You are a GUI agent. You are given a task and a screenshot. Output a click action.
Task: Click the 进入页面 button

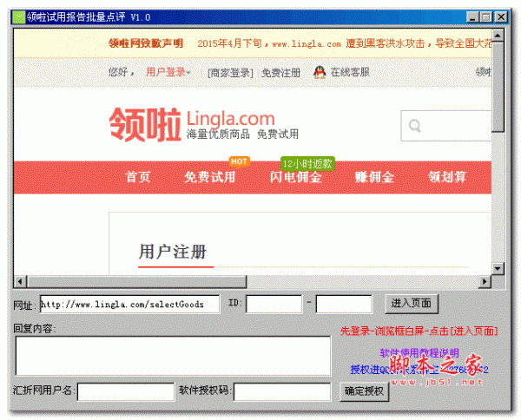[412, 304]
